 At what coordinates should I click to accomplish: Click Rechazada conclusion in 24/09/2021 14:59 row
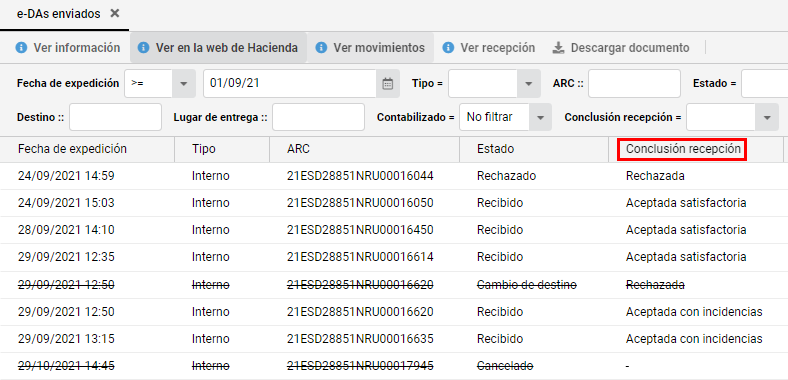pyautogui.click(x=655, y=176)
